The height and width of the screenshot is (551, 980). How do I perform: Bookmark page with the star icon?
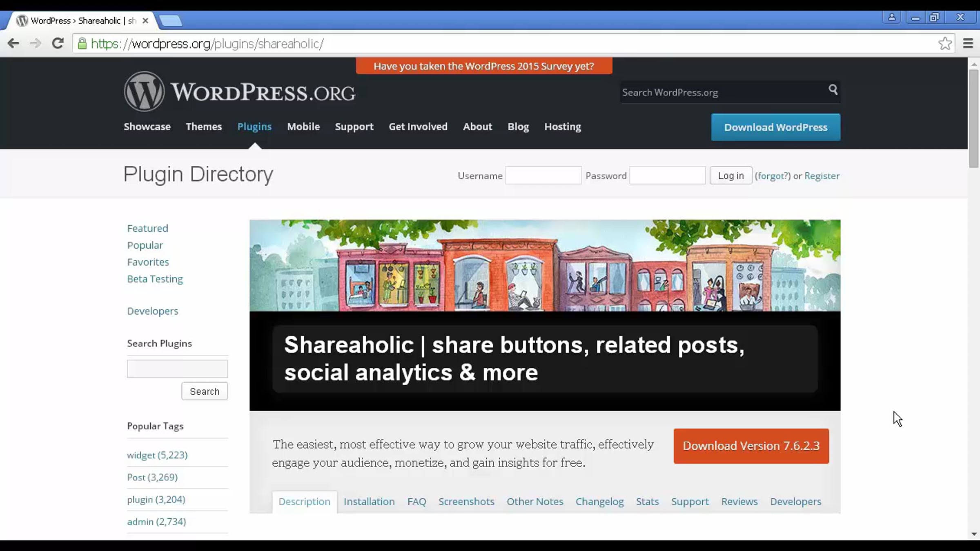click(944, 43)
